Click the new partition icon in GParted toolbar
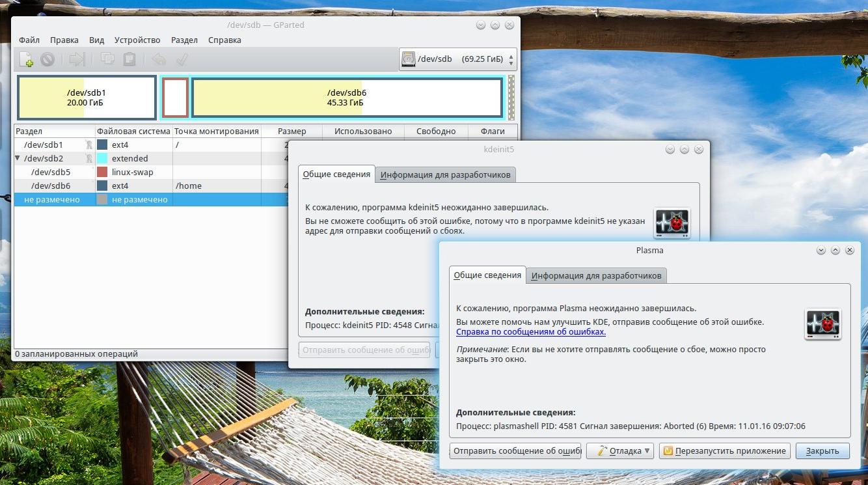Image resolution: width=868 pixels, height=485 pixels. click(x=27, y=59)
